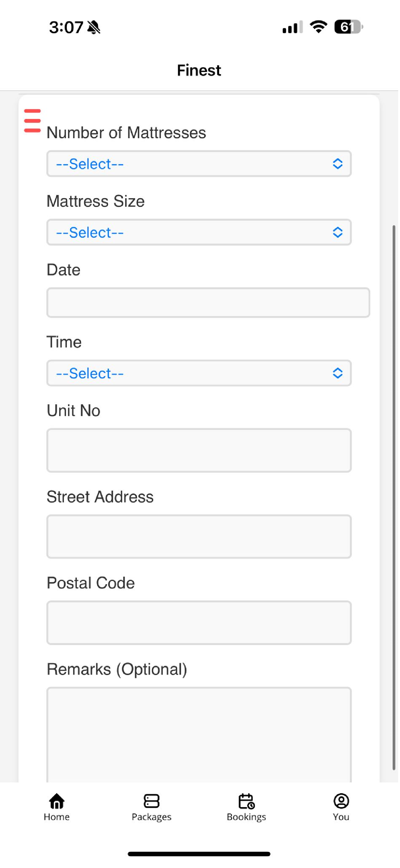
Task: Open the Packages tab icon
Action: [152, 801]
